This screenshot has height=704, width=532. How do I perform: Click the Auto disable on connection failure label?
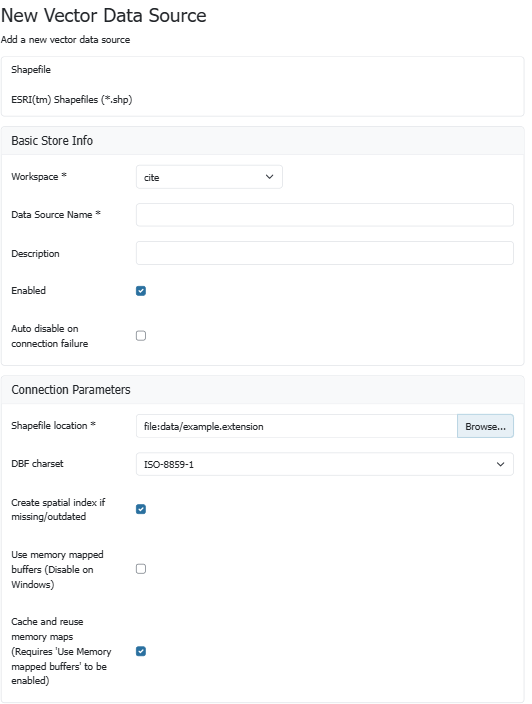click(x=49, y=336)
